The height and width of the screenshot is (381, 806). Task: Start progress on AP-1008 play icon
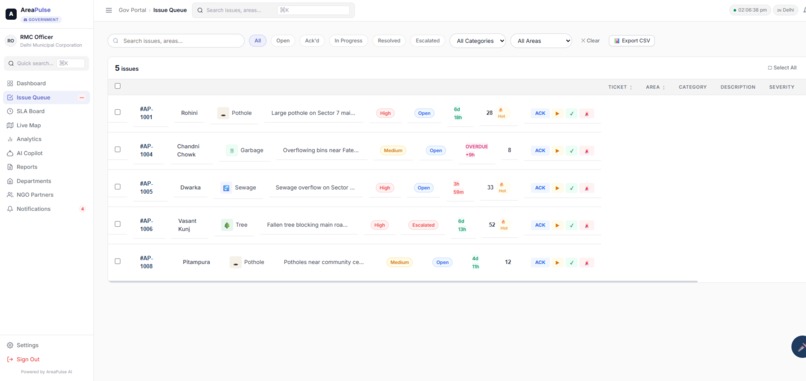557,262
